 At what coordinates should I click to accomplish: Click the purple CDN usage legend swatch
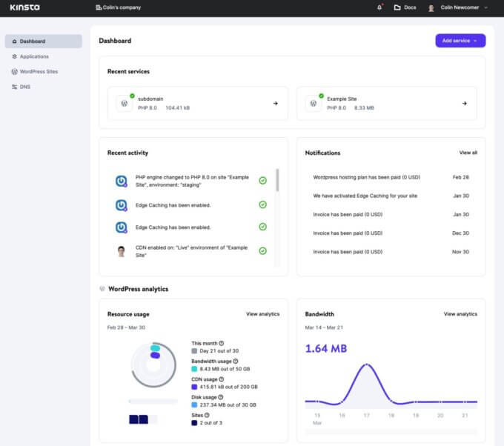[x=194, y=387]
